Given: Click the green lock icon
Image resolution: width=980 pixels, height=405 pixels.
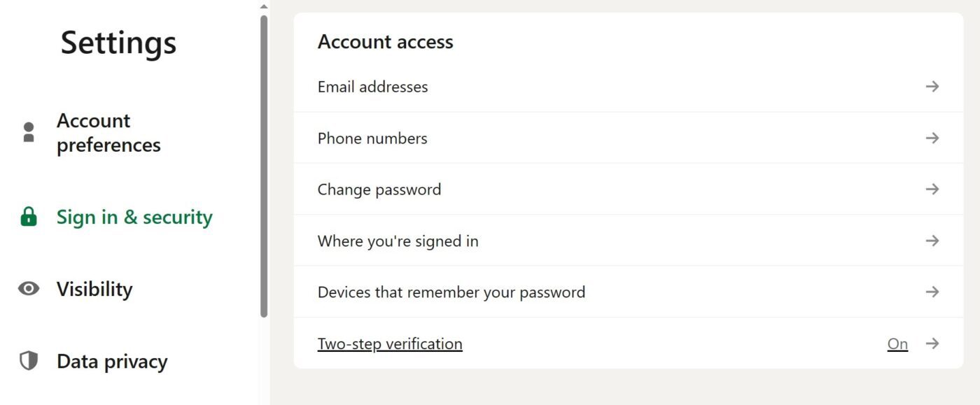Looking at the screenshot, I should tap(29, 217).
